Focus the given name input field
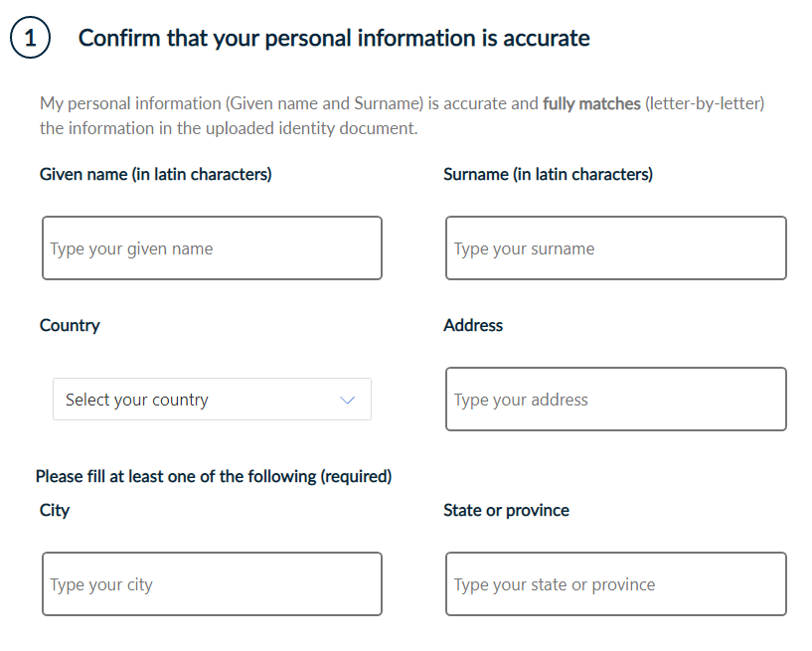Image resolution: width=812 pixels, height=651 pixels. click(212, 248)
